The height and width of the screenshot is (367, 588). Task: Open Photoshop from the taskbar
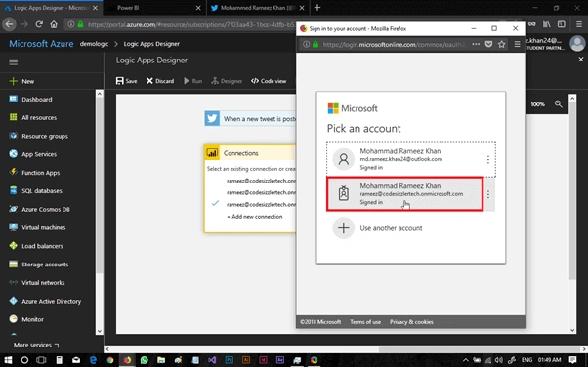coord(230,360)
